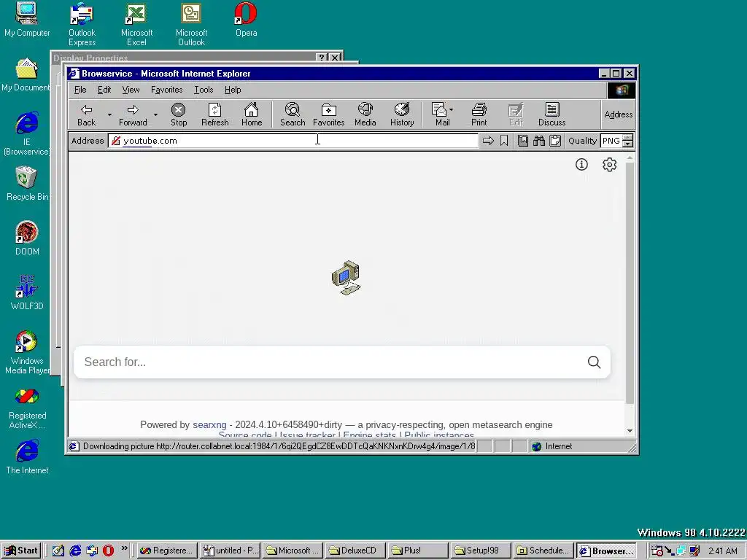Go to the Home page
This screenshot has width=747, height=560.
252,114
